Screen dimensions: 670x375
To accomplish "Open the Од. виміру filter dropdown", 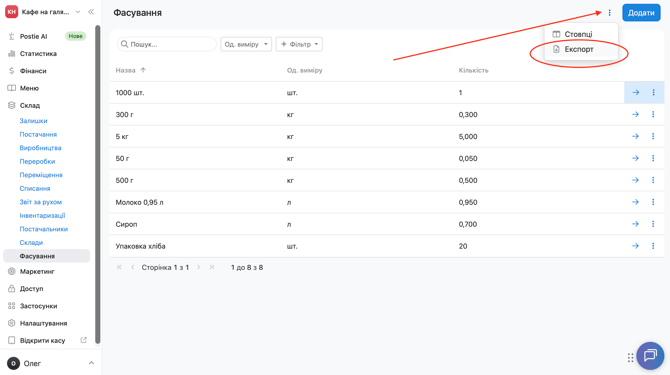I will coord(246,44).
